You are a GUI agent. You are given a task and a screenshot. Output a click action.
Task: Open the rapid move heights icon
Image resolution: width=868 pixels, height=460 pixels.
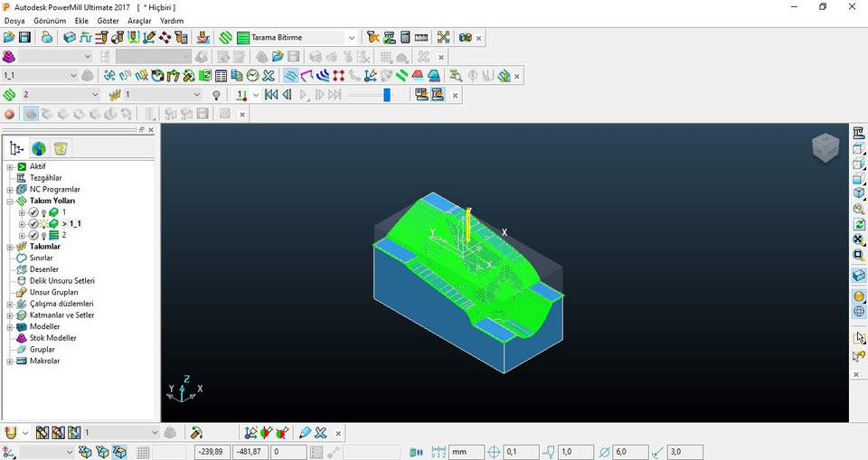[x=101, y=37]
